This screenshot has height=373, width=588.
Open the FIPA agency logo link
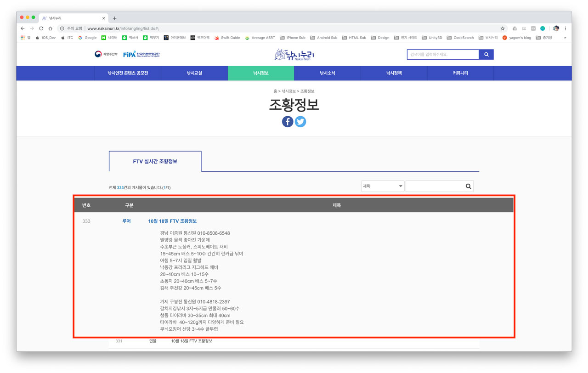pyautogui.click(x=141, y=54)
